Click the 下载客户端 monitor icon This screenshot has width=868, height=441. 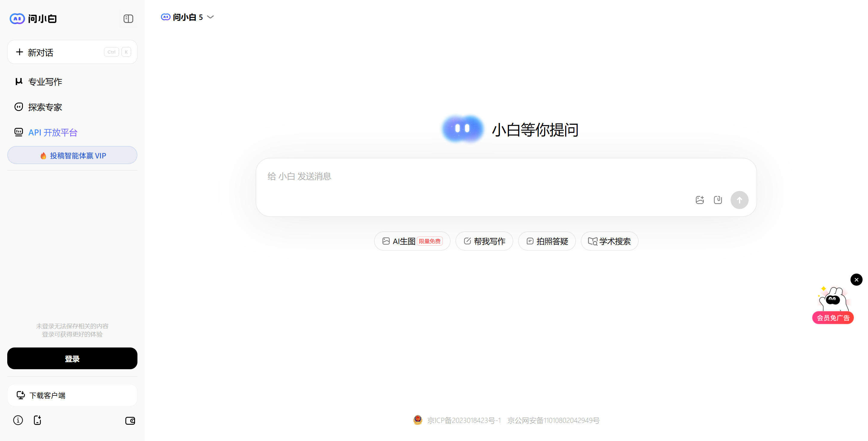pos(21,395)
